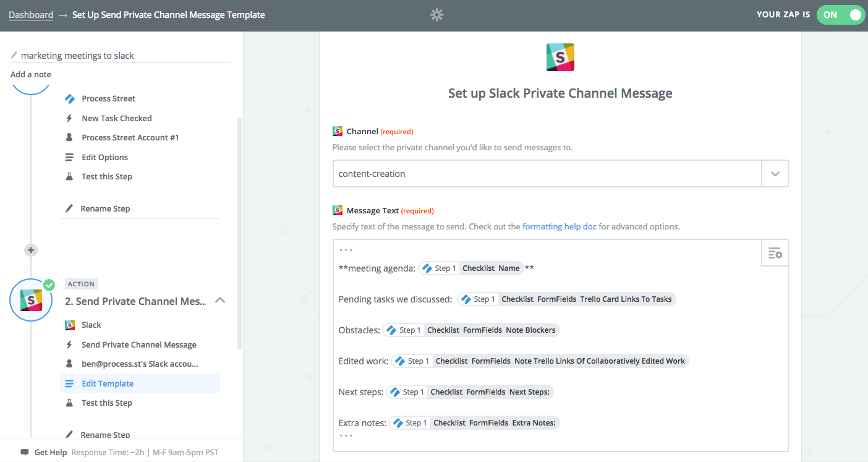Click the large Slack logo above setup heading
The image size is (868, 462).
tap(560, 58)
